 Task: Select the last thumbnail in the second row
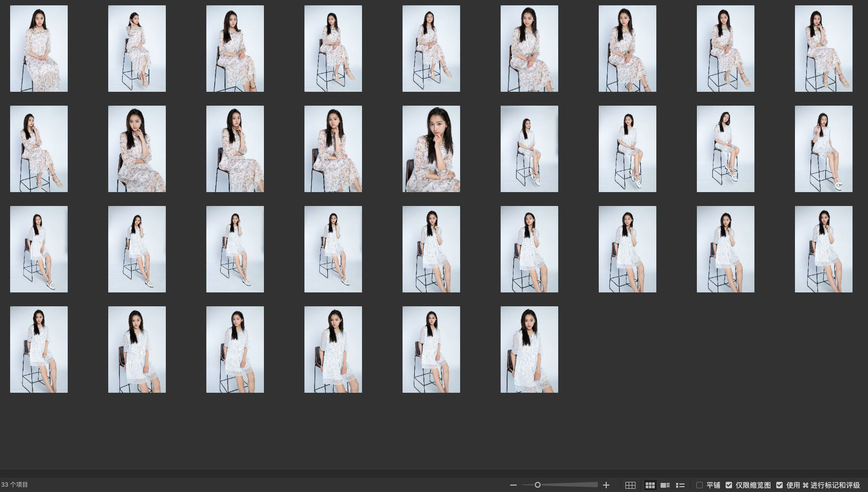tap(823, 149)
